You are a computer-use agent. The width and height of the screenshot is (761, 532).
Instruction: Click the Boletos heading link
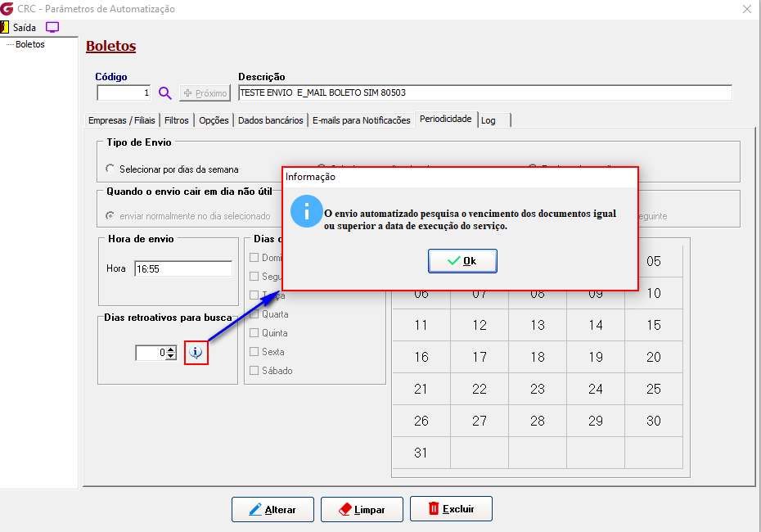click(x=111, y=46)
